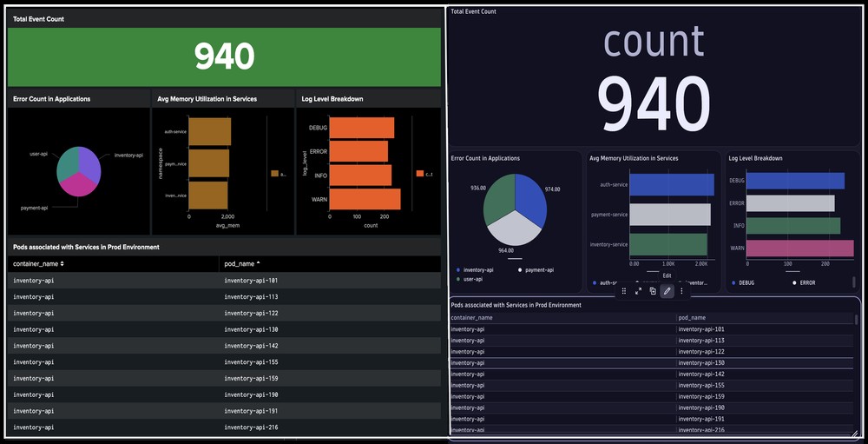Image resolution: width=868 pixels, height=444 pixels.
Task: Toggle inventory-api legend item in right pie chart
Action: pos(477,270)
